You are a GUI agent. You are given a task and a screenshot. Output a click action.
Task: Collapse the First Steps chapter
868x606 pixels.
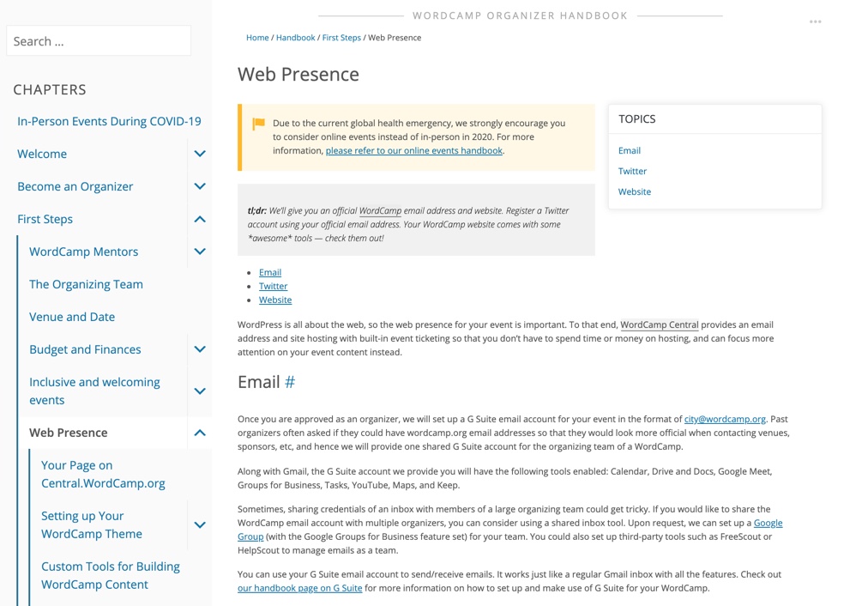[x=200, y=219]
